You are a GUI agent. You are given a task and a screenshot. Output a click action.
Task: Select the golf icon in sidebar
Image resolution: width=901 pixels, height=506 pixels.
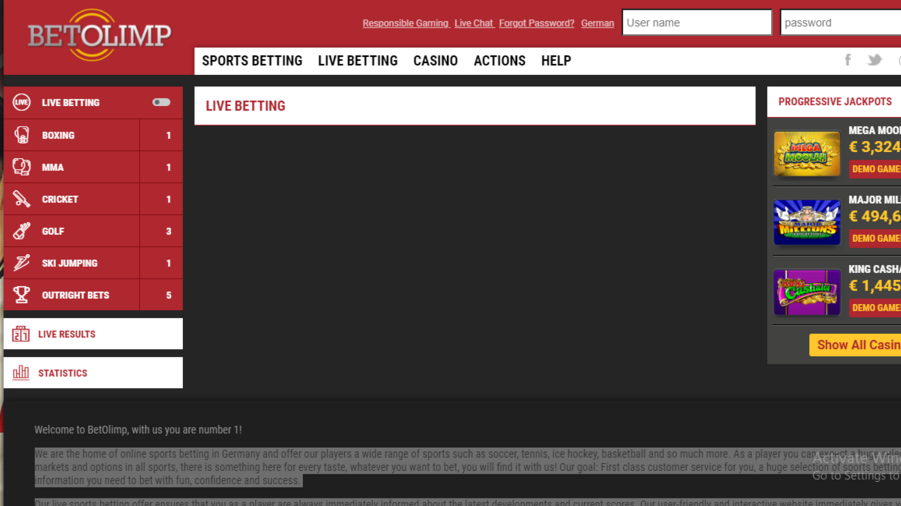coord(21,231)
